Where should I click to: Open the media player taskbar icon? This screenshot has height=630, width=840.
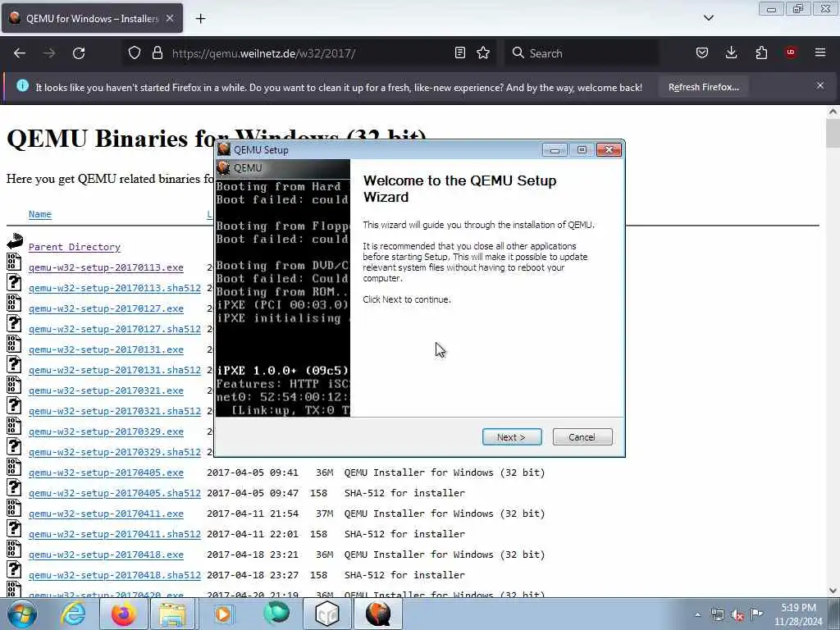[x=223, y=614]
